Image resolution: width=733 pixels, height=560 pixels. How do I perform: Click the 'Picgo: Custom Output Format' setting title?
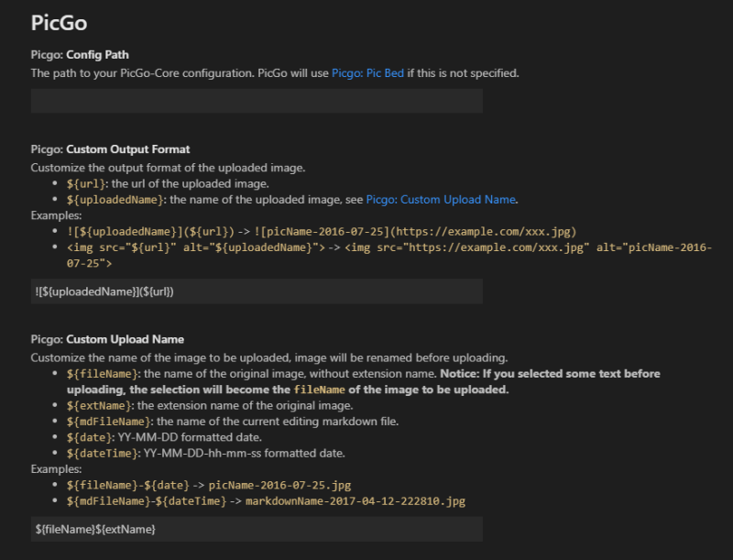tap(110, 149)
